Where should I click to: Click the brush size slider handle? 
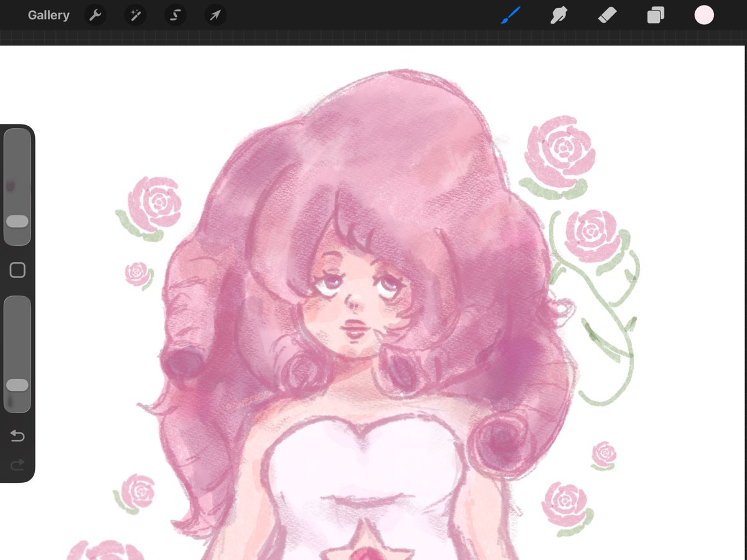pyautogui.click(x=17, y=222)
